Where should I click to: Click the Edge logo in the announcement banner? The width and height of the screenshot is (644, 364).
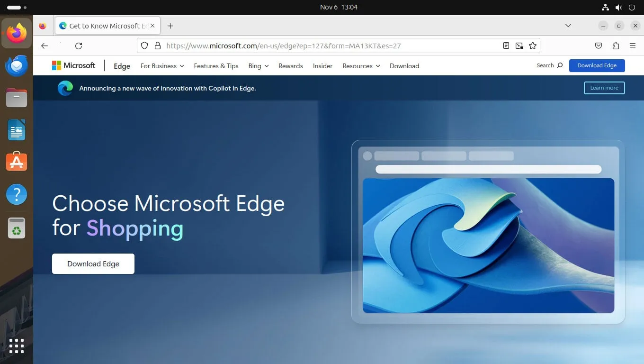click(65, 88)
